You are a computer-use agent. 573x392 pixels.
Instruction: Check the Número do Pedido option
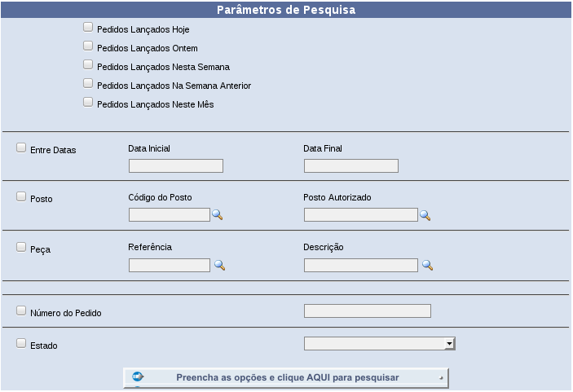coord(21,311)
